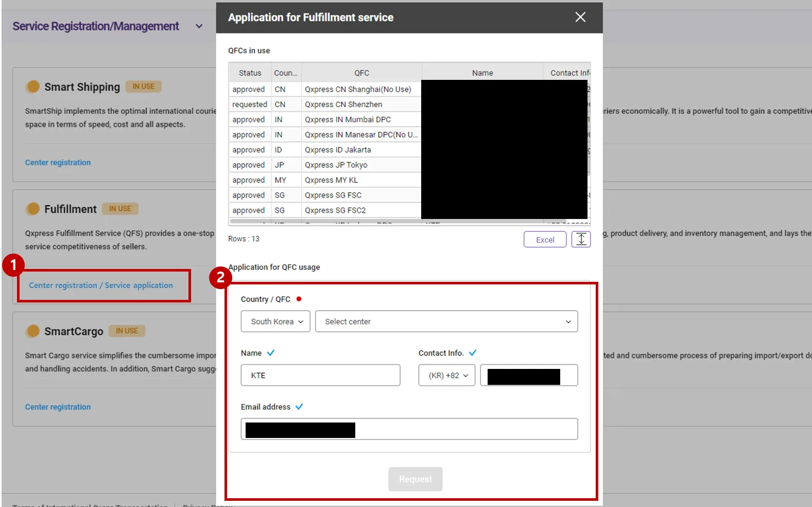Click the "QFCs in use" heading
Viewport: 812px width, 507px height.
(x=249, y=50)
